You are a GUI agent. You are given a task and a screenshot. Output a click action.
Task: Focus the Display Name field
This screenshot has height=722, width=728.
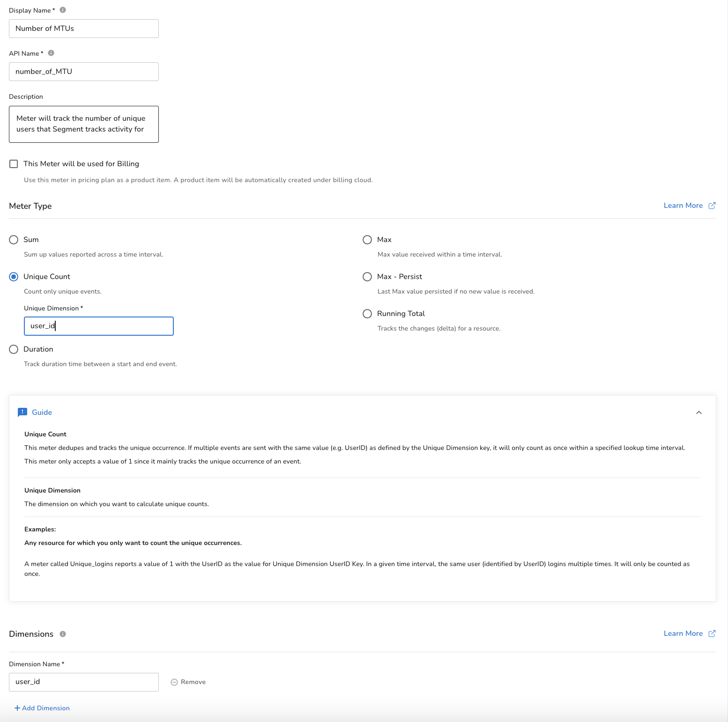pyautogui.click(x=84, y=29)
